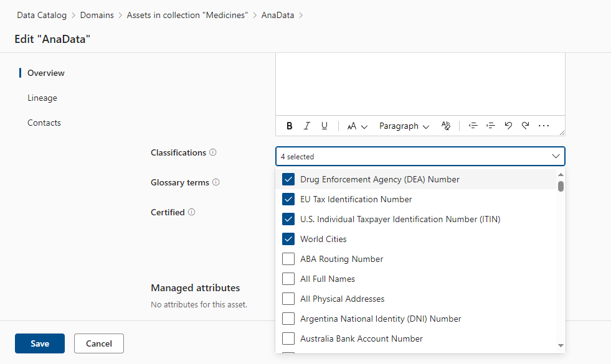Image resolution: width=611 pixels, height=364 pixels.
Task: Click the "Managed attributes" heading
Action: [x=195, y=287]
